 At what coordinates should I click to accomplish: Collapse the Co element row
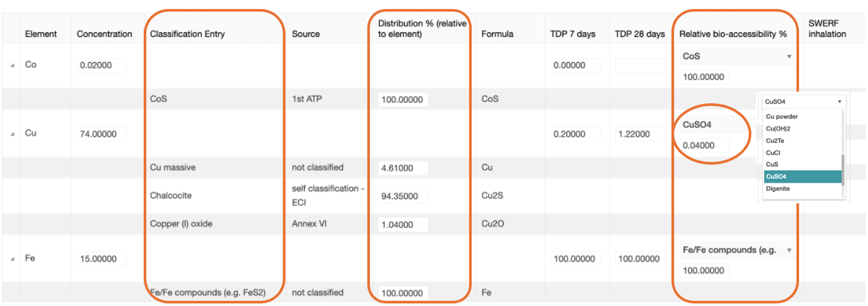pos(13,65)
